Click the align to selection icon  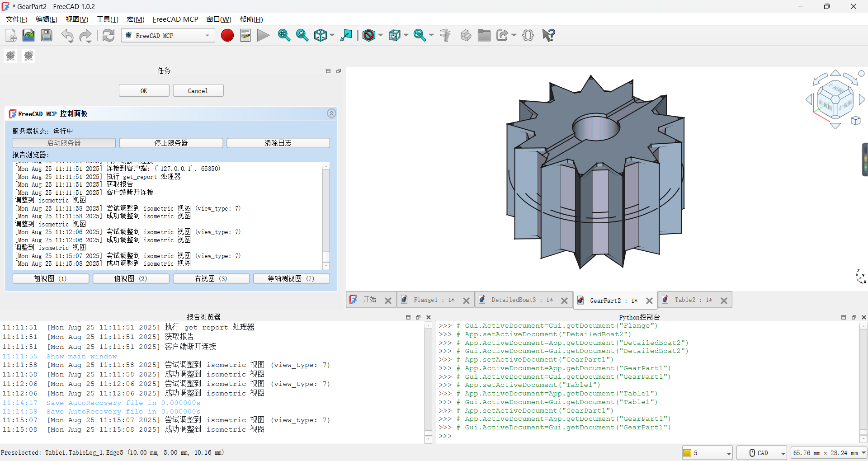click(346, 35)
